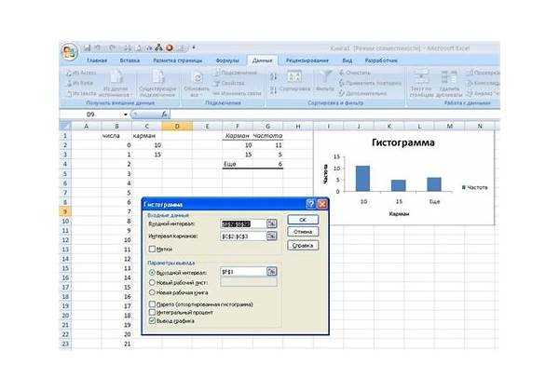Click the 'Еще' cell in the output table
The height and width of the screenshot is (392, 559).
[x=238, y=164]
